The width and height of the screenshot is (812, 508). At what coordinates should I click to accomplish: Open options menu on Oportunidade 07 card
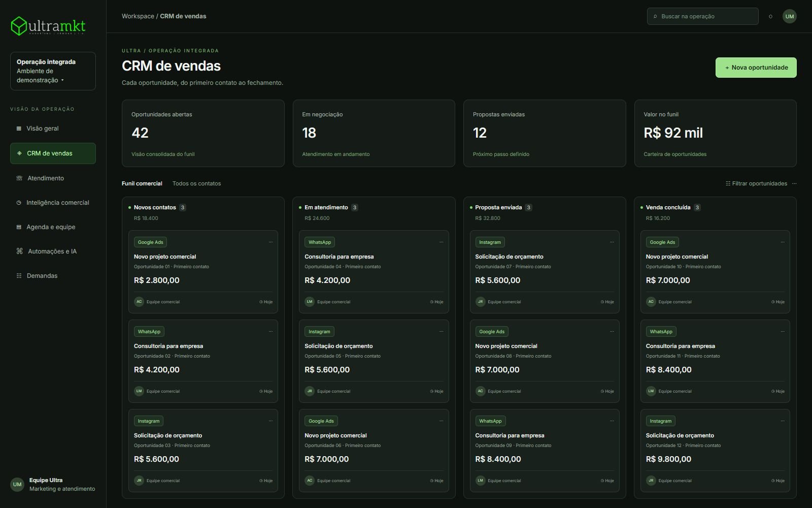click(612, 242)
